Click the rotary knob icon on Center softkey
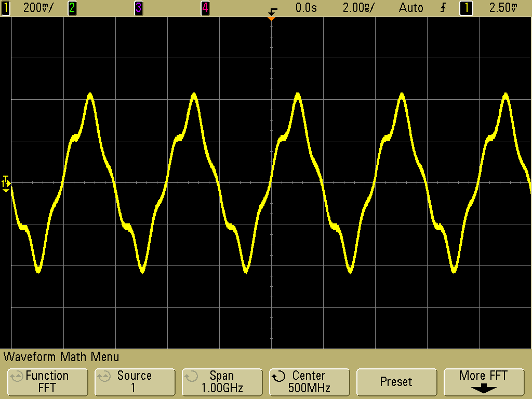Screen dimensions: 532x399 [x=279, y=376]
